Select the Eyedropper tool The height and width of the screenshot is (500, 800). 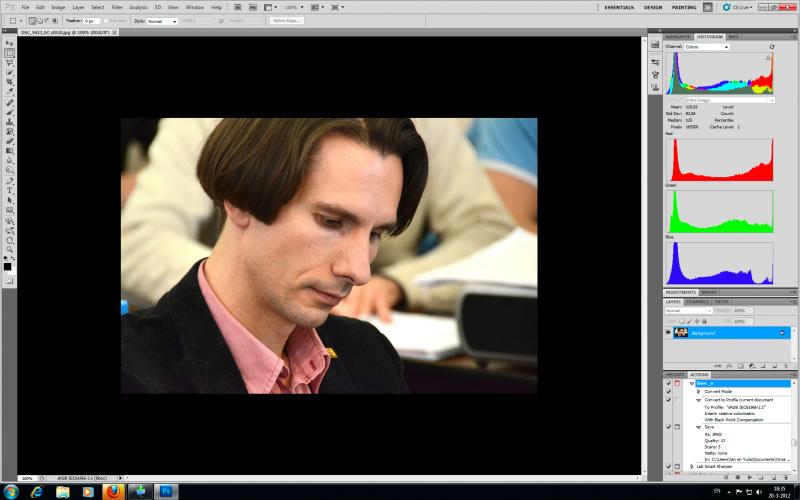(x=9, y=92)
